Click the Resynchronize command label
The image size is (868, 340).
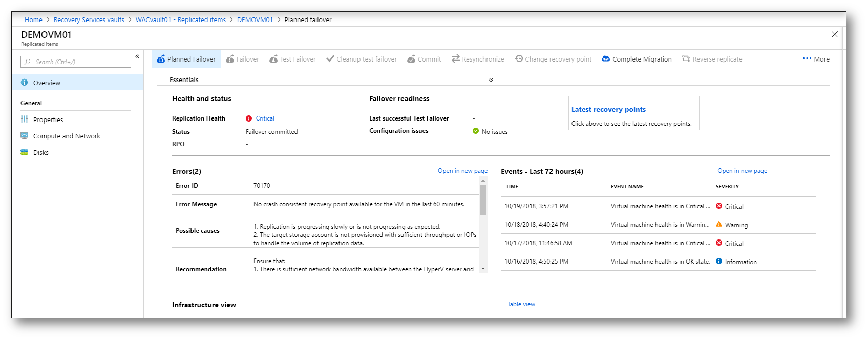pyautogui.click(x=483, y=59)
